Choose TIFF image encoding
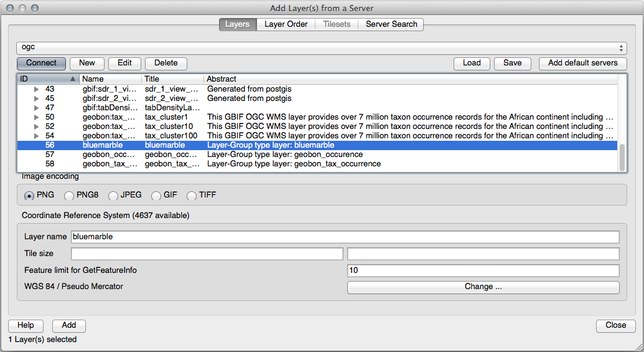The height and width of the screenshot is (352, 644). pos(192,196)
